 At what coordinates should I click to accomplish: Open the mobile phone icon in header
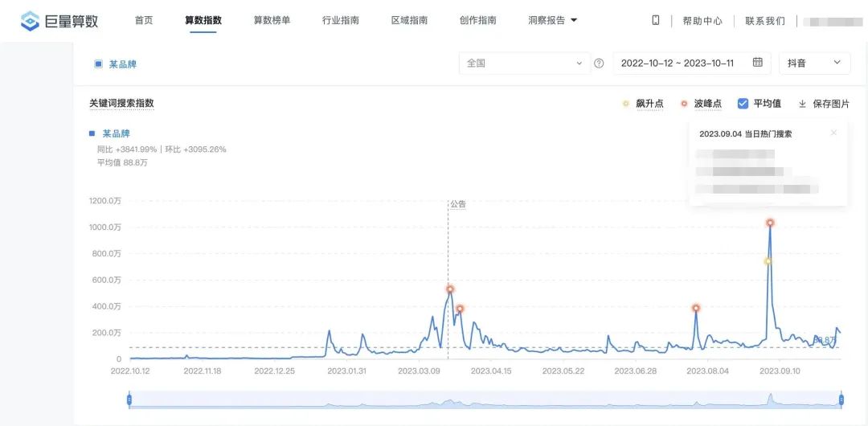(x=656, y=21)
